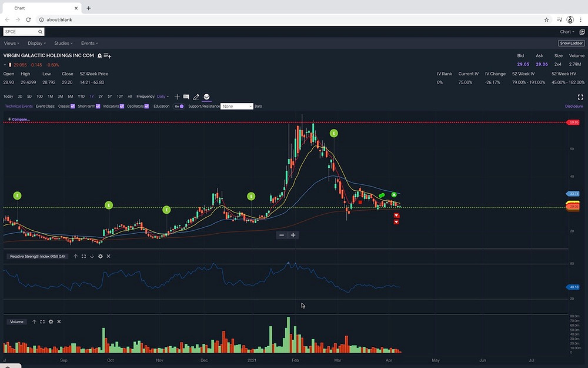
Task: Open the pop-out window icon beside Chart
Action: click(x=582, y=32)
